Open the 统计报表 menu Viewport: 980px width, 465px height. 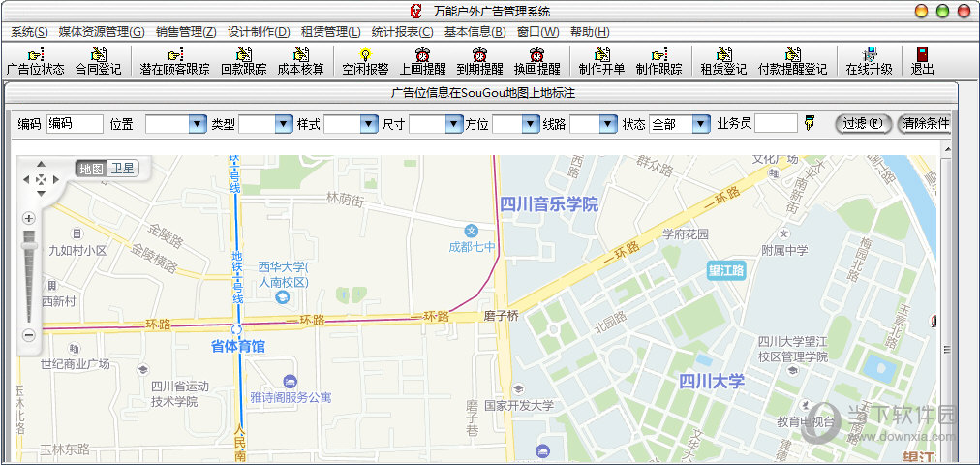(x=402, y=32)
